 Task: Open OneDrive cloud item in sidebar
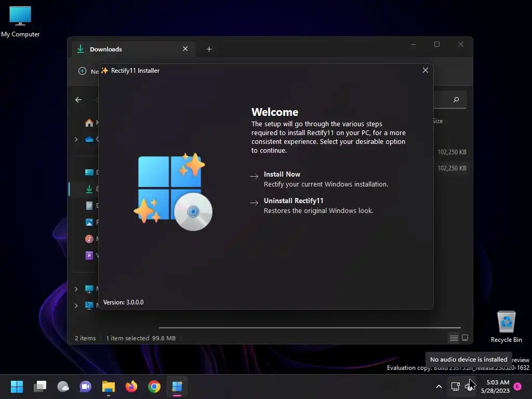point(89,139)
